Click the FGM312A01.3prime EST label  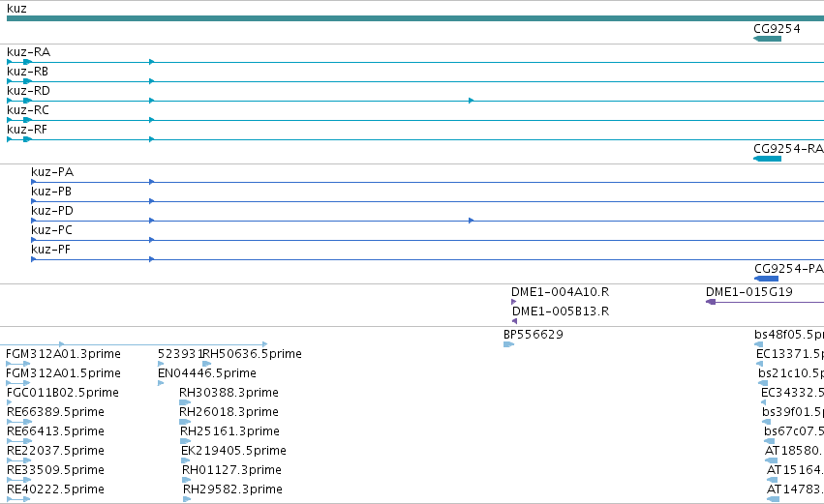pyautogui.click(x=63, y=354)
